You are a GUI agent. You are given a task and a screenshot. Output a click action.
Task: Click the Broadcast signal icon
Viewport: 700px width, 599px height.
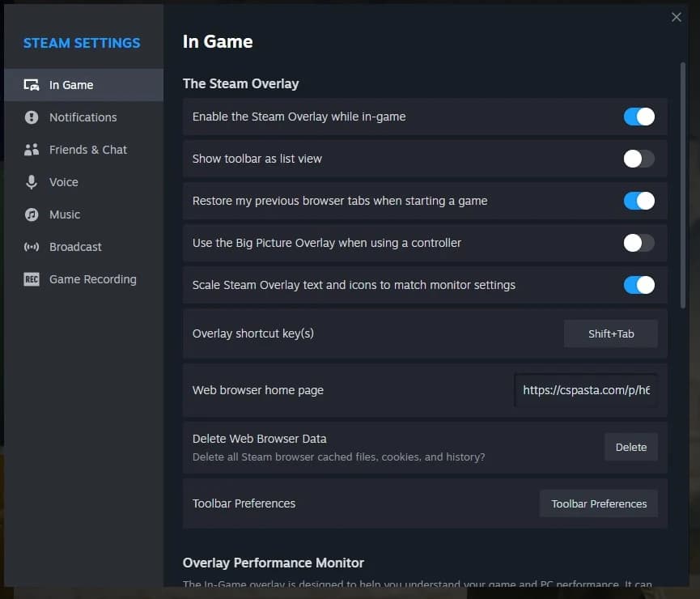tap(32, 247)
